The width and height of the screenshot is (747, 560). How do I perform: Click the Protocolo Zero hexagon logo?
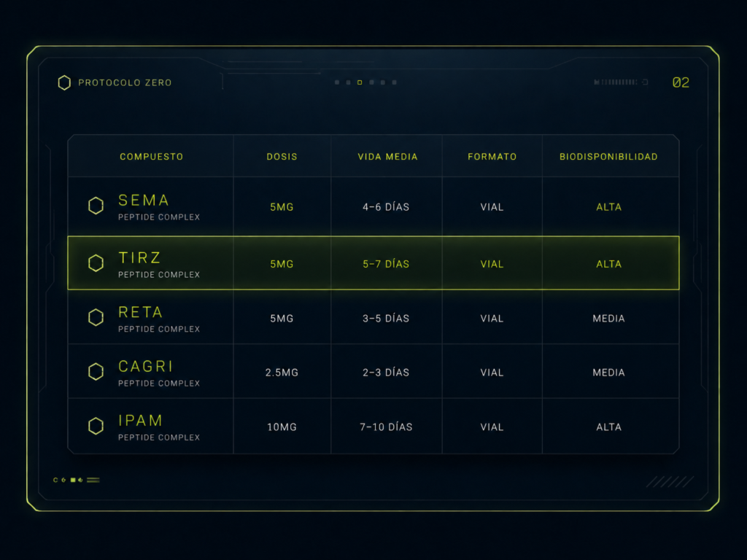64,83
